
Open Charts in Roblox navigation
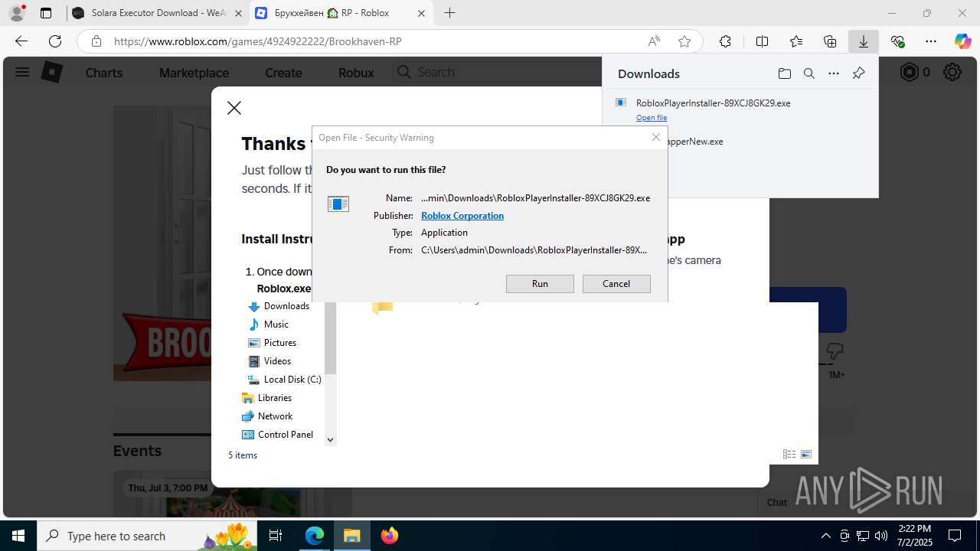104,73
